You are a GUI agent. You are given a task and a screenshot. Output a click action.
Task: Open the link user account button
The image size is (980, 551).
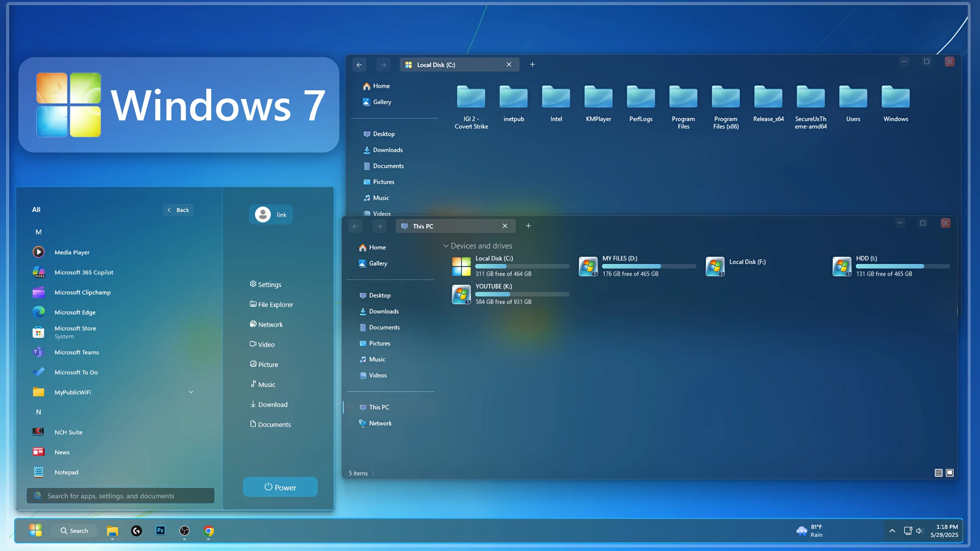coord(271,215)
